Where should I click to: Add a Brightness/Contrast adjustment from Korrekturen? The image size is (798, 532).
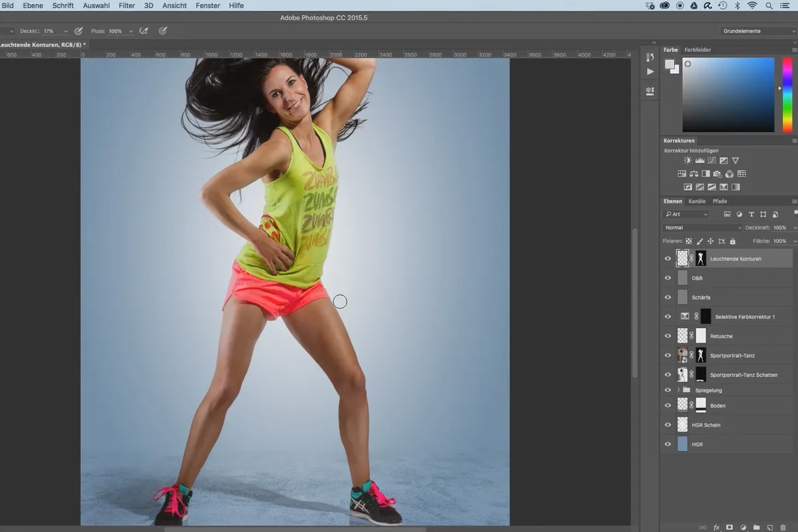687,160
